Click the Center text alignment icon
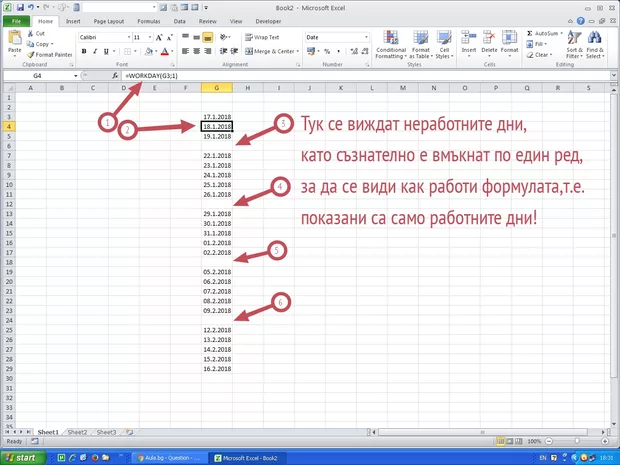Image resolution: width=620 pixels, height=465 pixels. [x=197, y=51]
